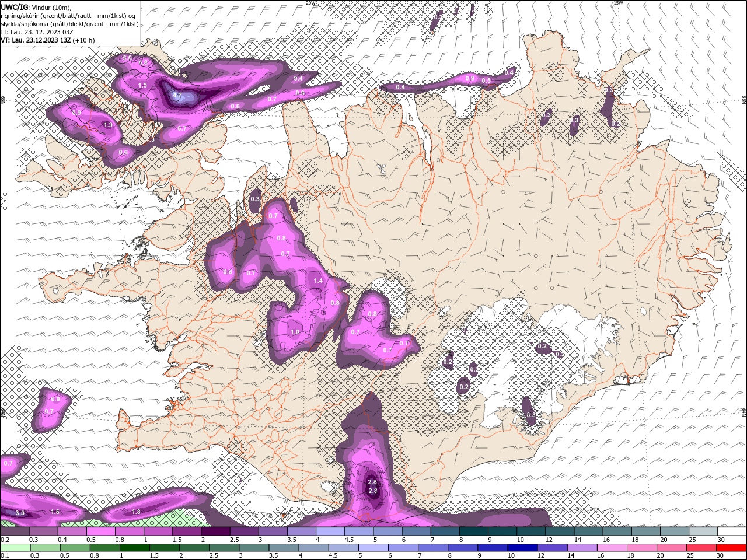
Task: Click the 20W longitude label at top
Action: coord(310,3)
